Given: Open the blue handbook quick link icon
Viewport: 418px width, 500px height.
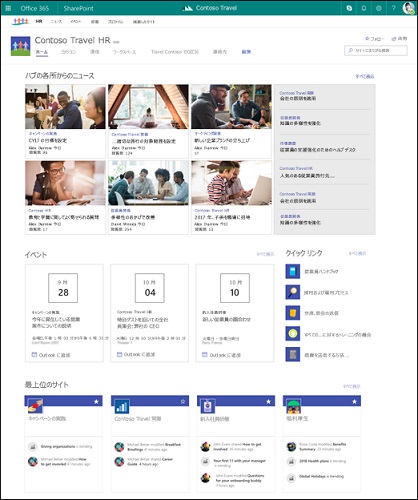Looking at the screenshot, I should [x=293, y=271].
